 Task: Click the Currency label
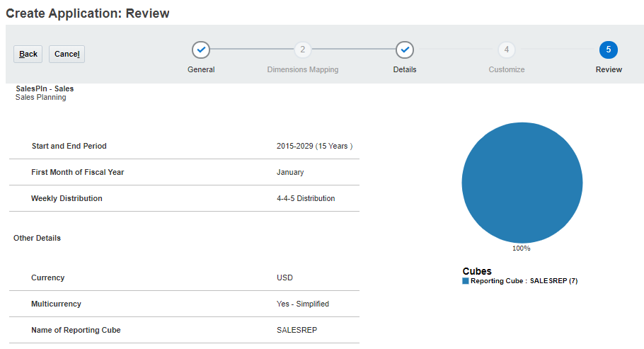point(47,278)
